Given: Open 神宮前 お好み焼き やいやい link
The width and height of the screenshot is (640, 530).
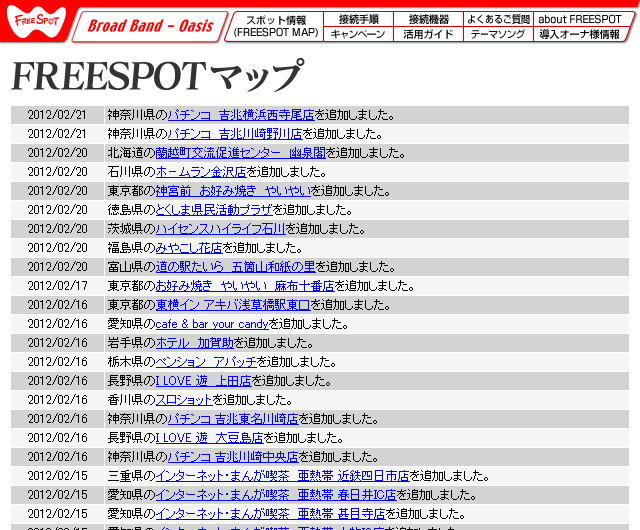Looking at the screenshot, I should click(233, 191).
